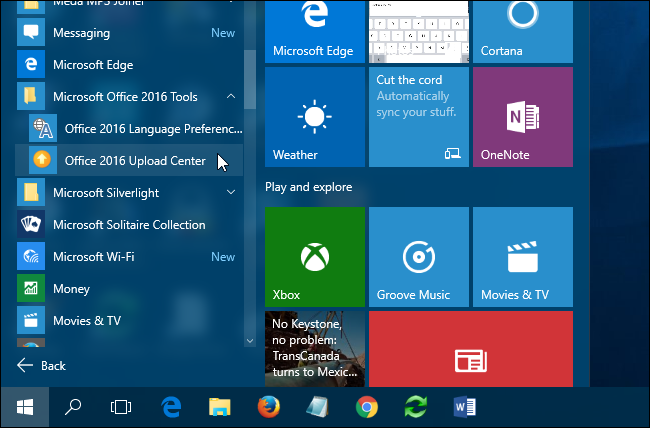Click the Windows Start button

pyautogui.click(x=25, y=407)
